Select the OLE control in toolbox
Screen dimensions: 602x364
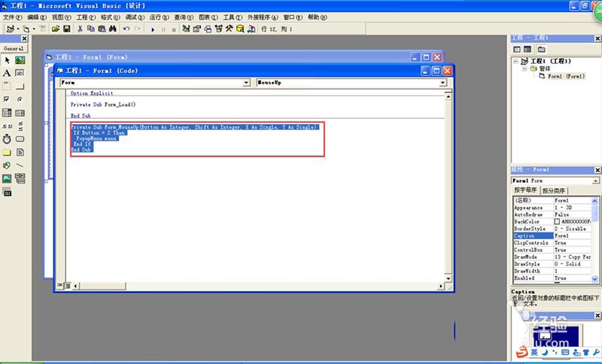tap(7, 192)
